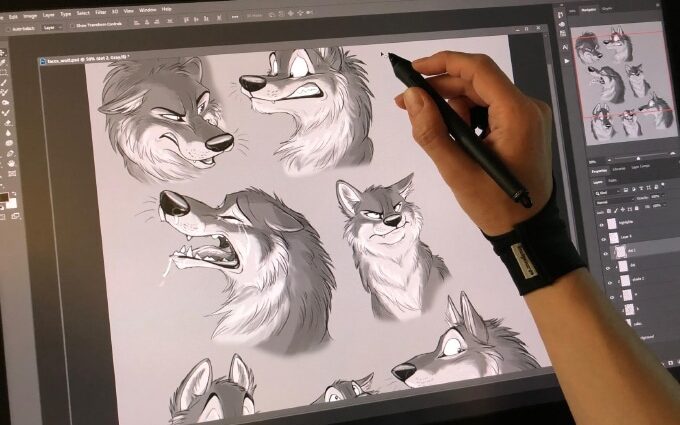Open the Type menu

point(65,14)
